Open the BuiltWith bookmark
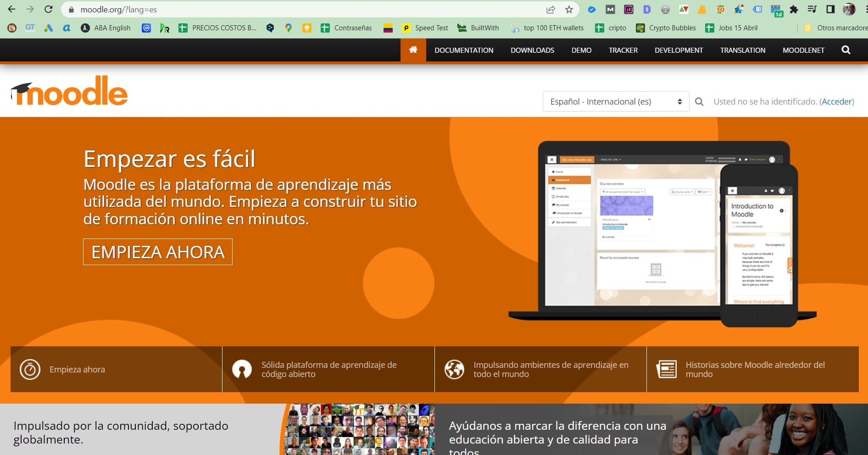Image resolution: width=868 pixels, height=455 pixels. [x=478, y=28]
